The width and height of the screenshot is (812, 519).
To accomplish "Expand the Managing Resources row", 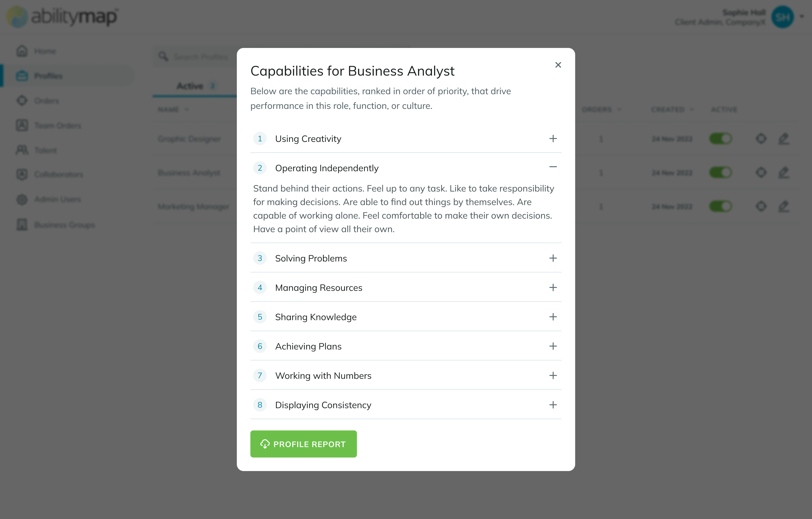I will (553, 288).
